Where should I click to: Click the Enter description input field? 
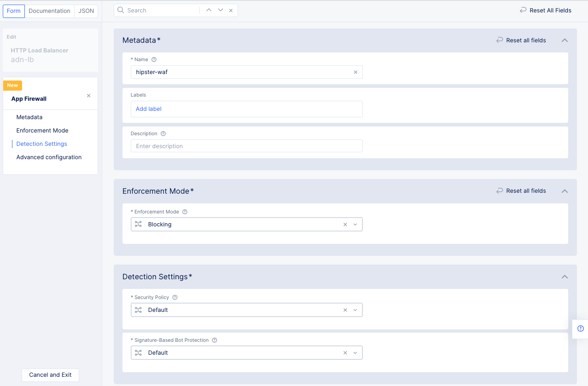coord(247,145)
